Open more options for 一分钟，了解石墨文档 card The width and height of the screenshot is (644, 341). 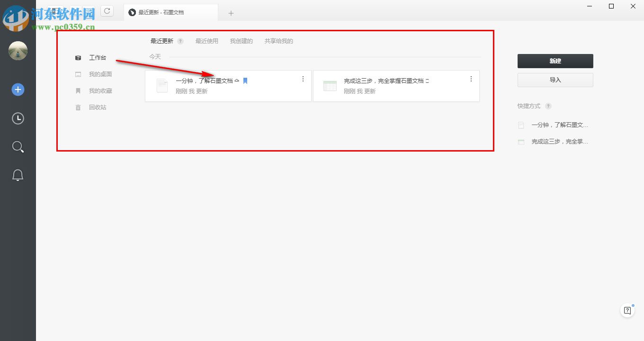pyautogui.click(x=303, y=79)
